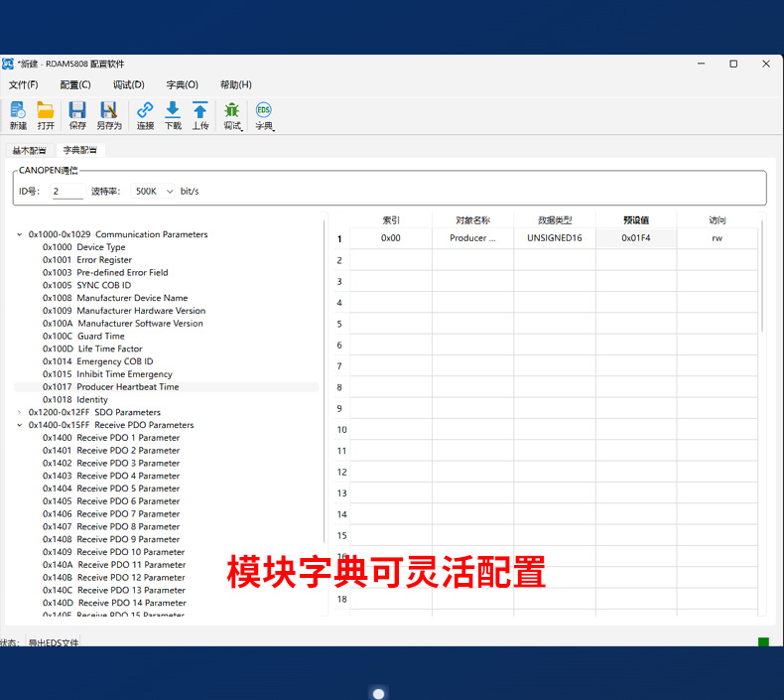
Task: Switch to the 基本配置 tab
Action: click(29, 151)
